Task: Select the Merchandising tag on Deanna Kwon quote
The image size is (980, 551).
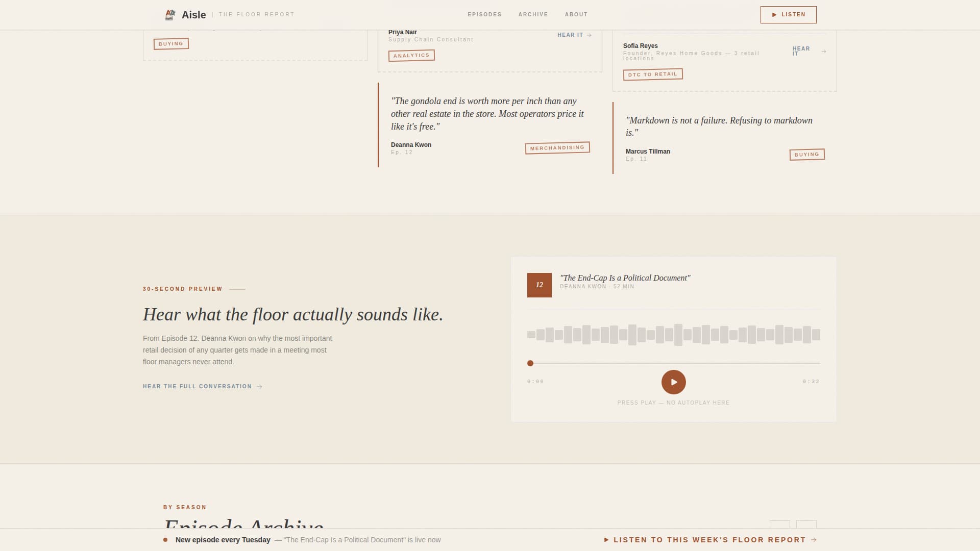Action: [557, 148]
